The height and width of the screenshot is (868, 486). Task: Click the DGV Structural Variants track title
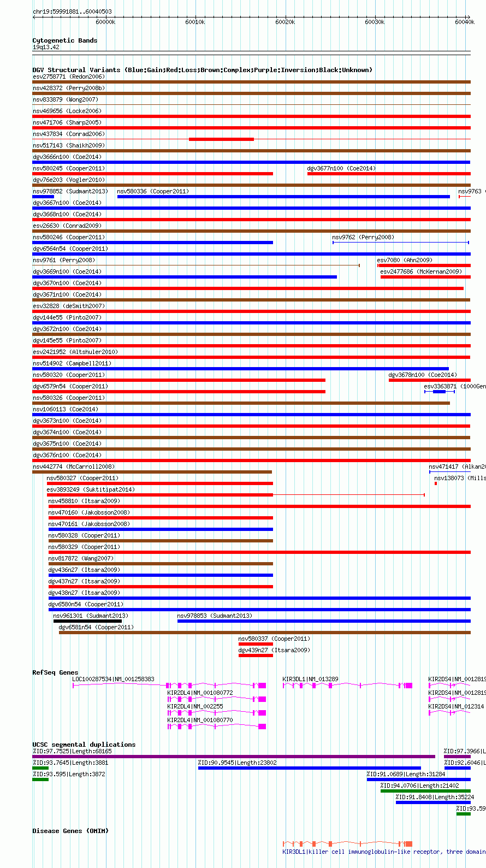(202, 70)
